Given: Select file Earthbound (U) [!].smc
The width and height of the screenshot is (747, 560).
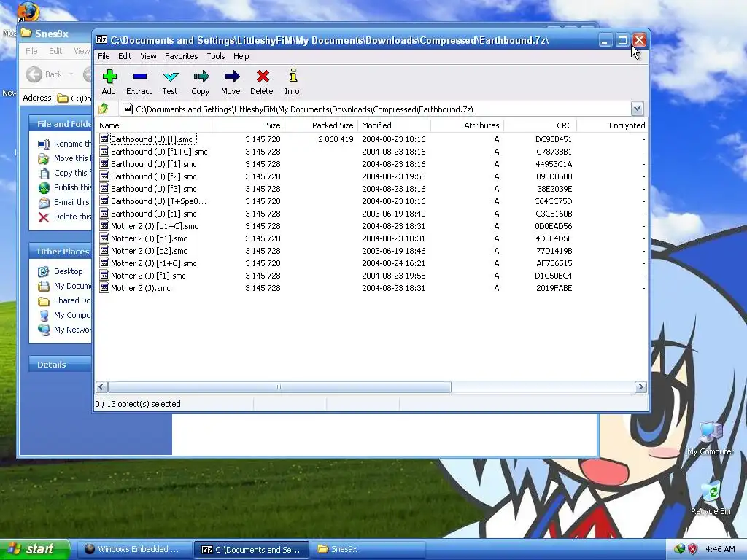Looking at the screenshot, I should tap(152, 139).
